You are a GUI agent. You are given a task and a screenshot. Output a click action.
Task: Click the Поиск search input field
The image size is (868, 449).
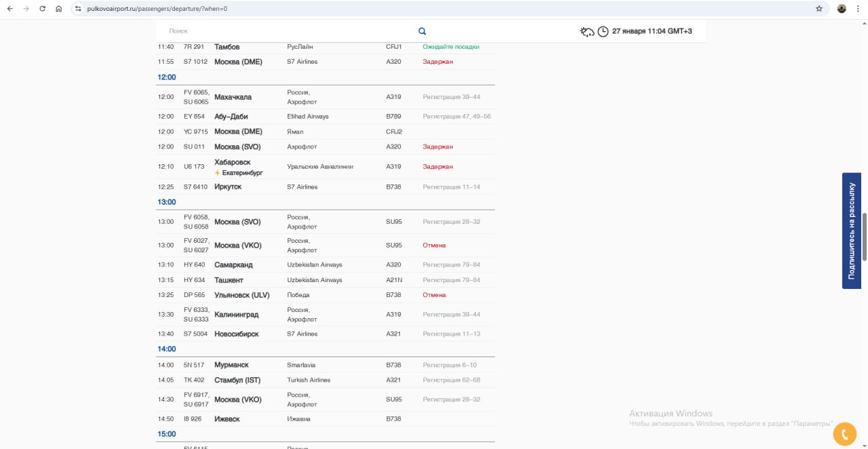point(285,31)
